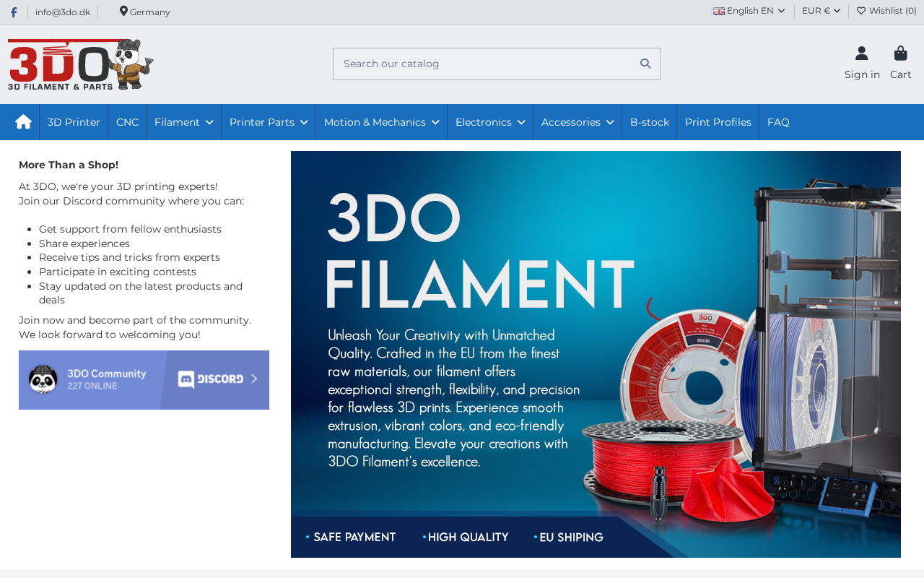The width and height of the screenshot is (924, 578).
Task: Click the Sign in link text
Action: 862,74
